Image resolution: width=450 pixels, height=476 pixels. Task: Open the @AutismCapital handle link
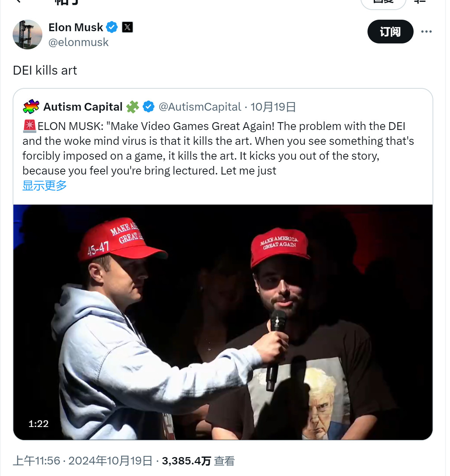(200, 107)
